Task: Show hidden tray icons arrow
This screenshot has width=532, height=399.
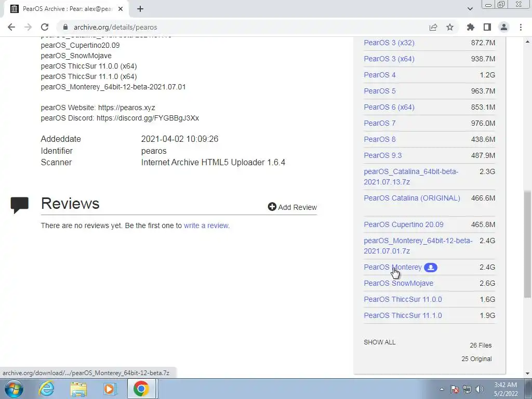Action: (442, 390)
